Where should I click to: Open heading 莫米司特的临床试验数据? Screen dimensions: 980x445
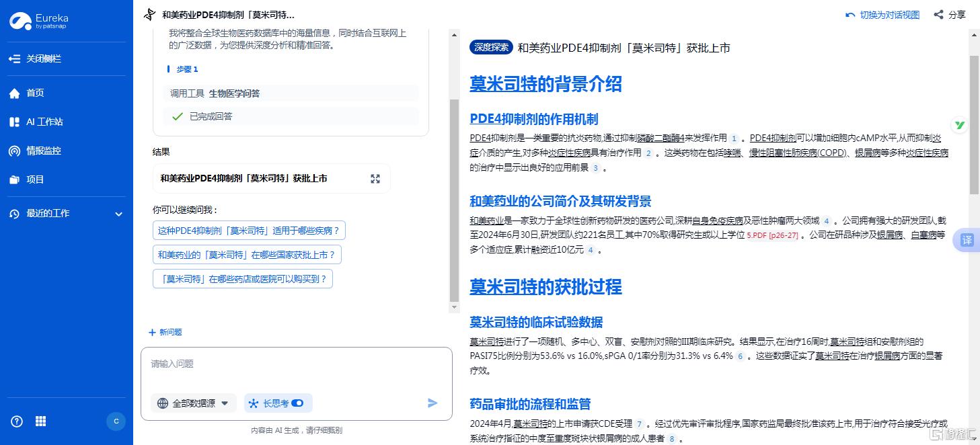[536, 322]
